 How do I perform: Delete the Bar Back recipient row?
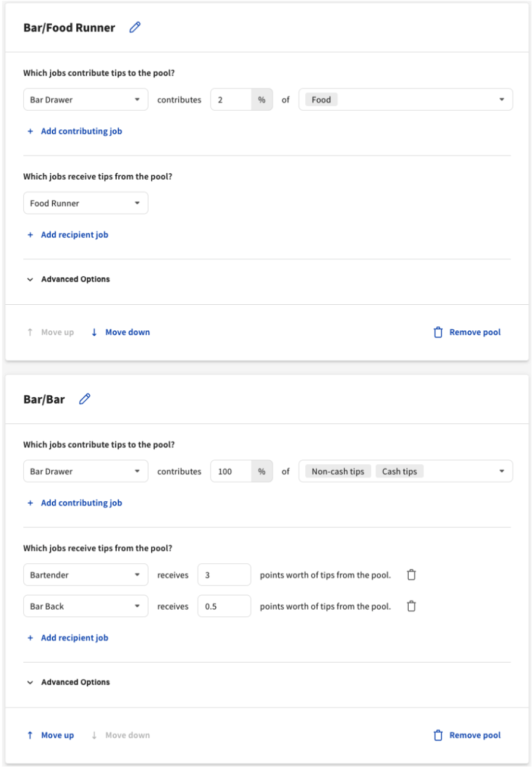(x=411, y=606)
